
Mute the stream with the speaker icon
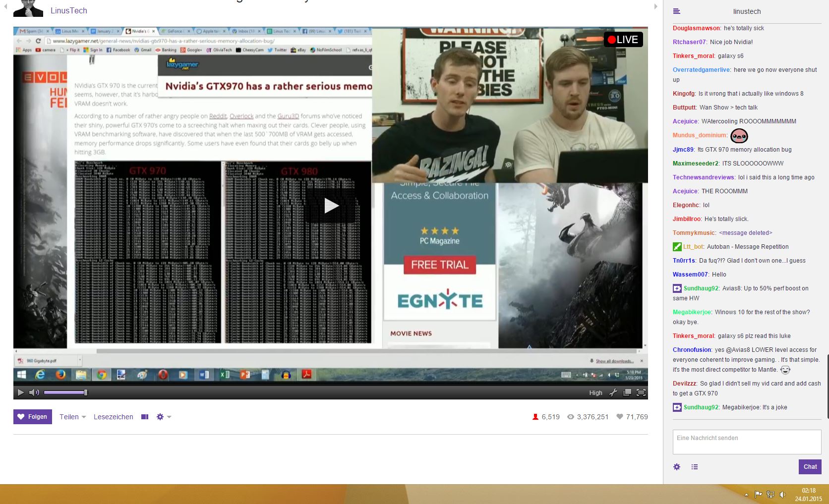[x=34, y=392]
